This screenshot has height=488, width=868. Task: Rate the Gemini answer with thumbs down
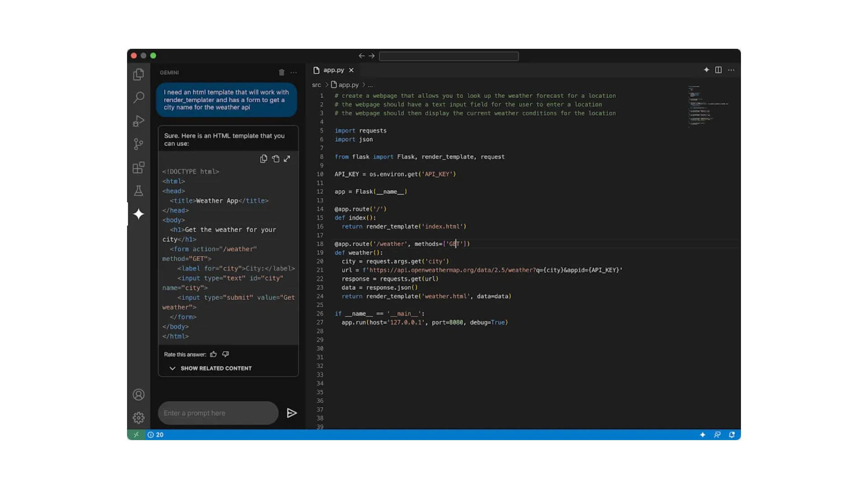(225, 354)
